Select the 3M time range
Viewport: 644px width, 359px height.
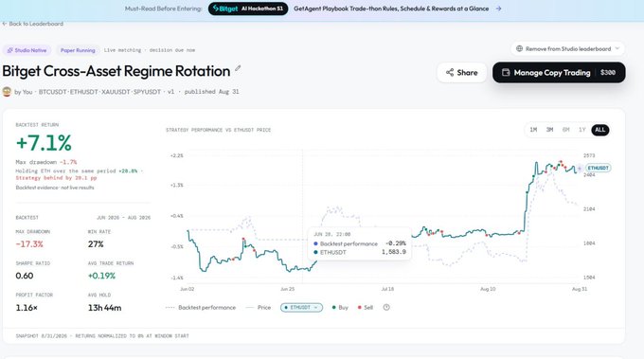(x=549, y=130)
